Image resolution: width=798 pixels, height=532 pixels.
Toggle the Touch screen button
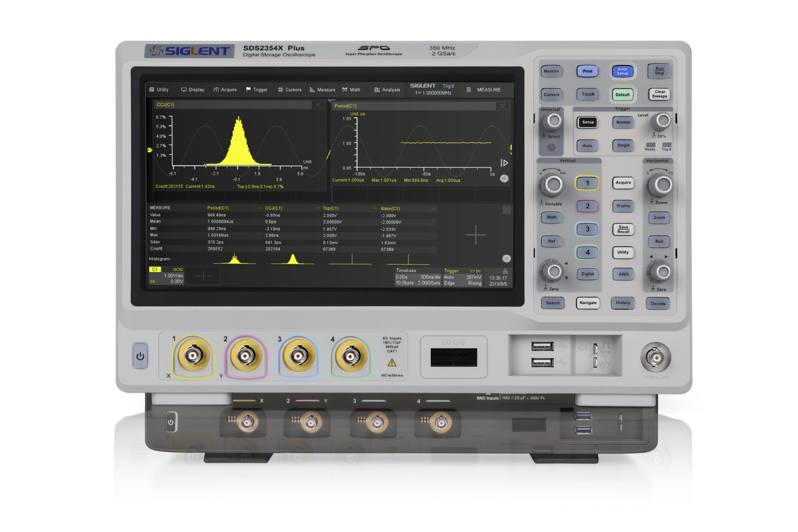tap(588, 94)
